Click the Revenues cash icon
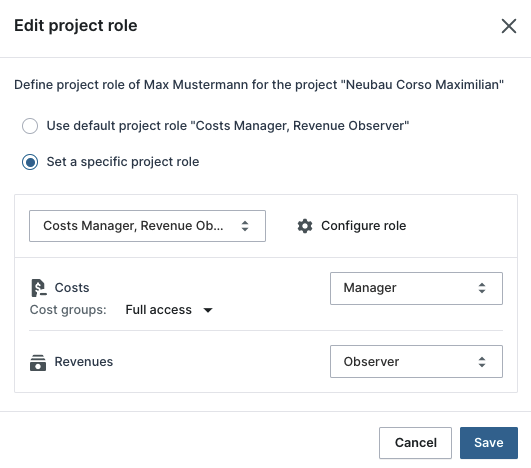Screen dimensions: 531x468 [38, 363]
